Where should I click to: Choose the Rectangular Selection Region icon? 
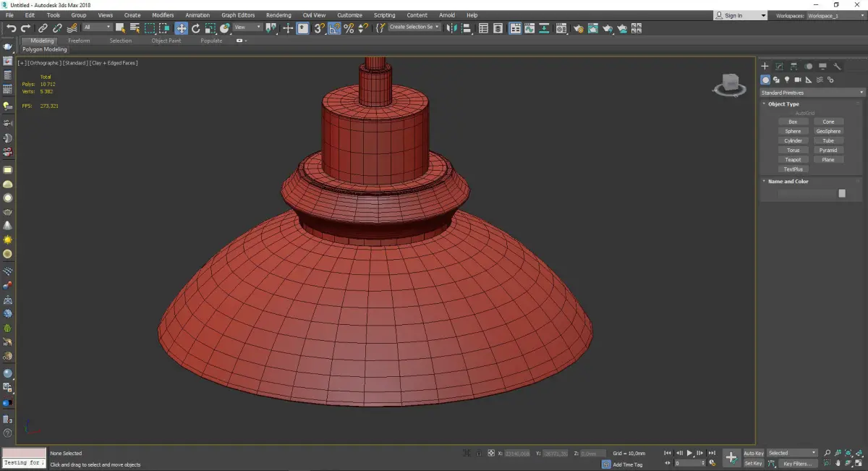(150, 28)
